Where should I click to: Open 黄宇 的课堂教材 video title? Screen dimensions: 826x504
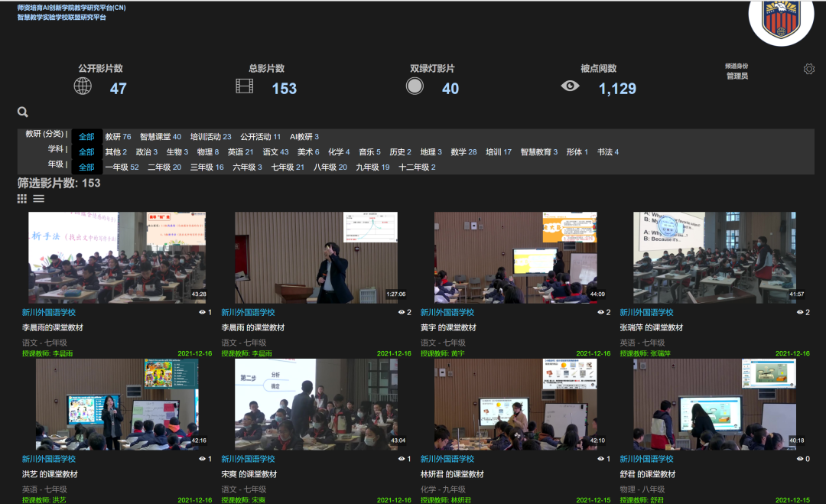click(448, 327)
